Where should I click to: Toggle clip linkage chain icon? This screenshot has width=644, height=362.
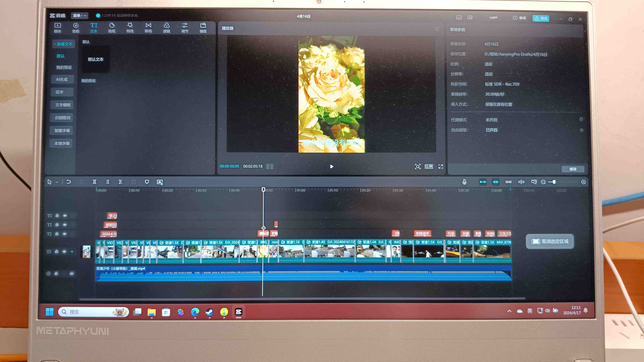pyautogui.click(x=508, y=182)
